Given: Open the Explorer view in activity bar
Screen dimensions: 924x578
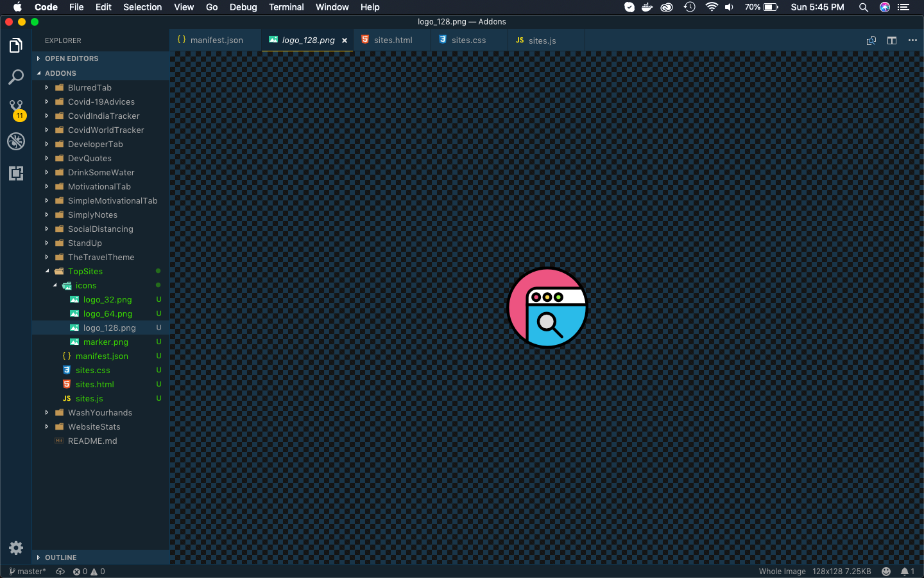Looking at the screenshot, I should click(x=16, y=46).
